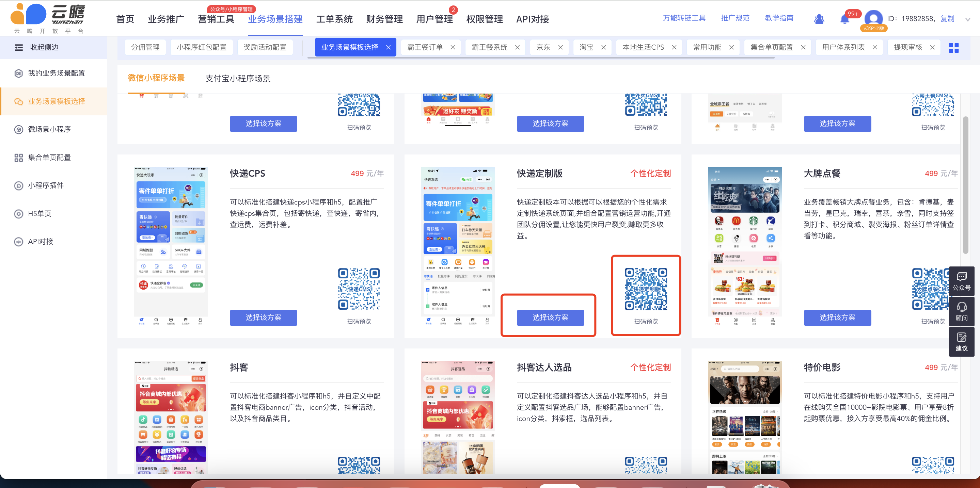Go to 首页 in top navigation
The image size is (980, 488).
click(x=125, y=19)
